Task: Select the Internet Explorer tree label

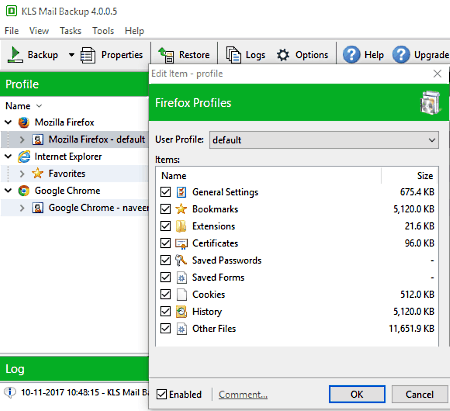Action: [68, 157]
